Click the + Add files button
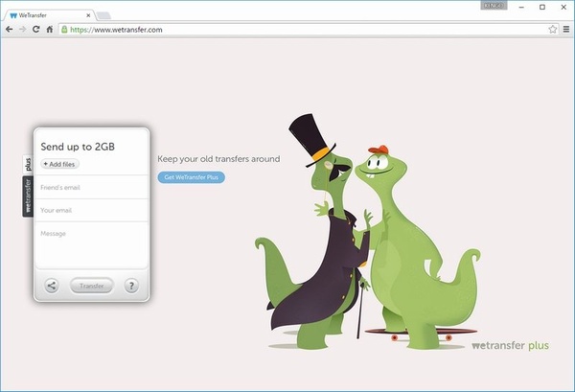Viewport: 575px width, 392px height. (x=59, y=164)
